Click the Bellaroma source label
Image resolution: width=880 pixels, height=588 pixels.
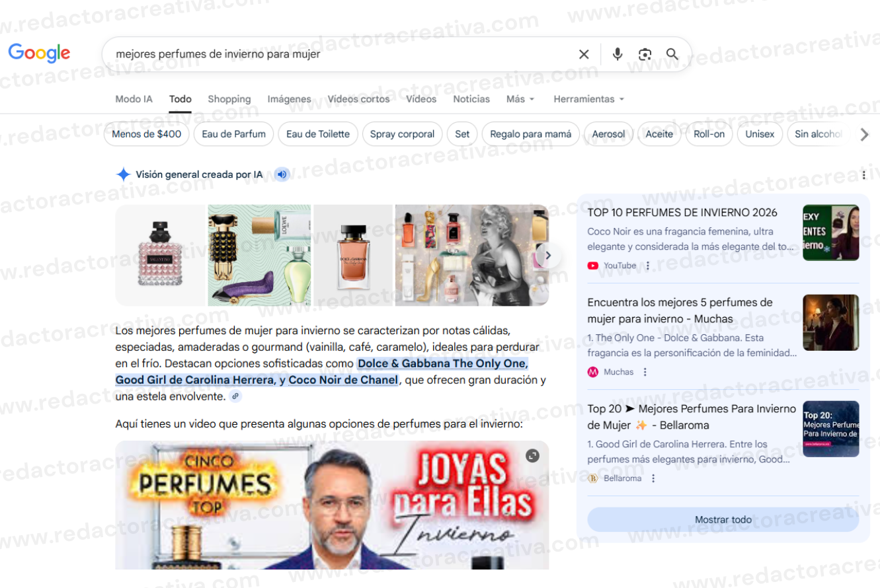tap(622, 478)
